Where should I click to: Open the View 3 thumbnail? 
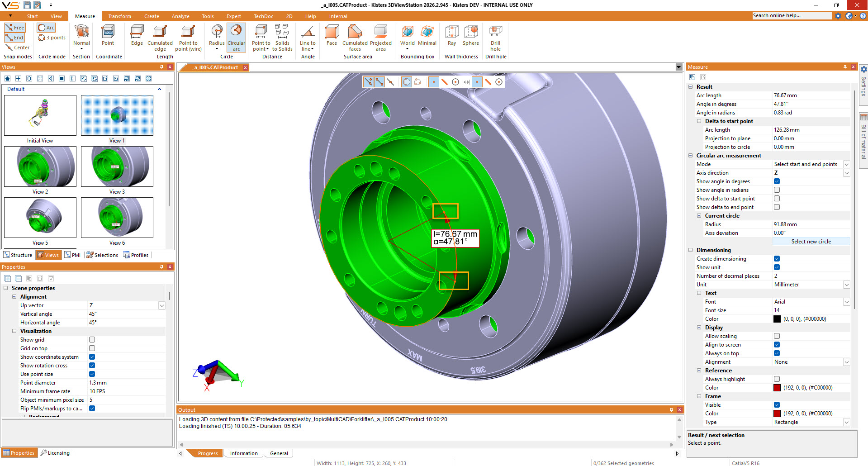pyautogui.click(x=117, y=166)
